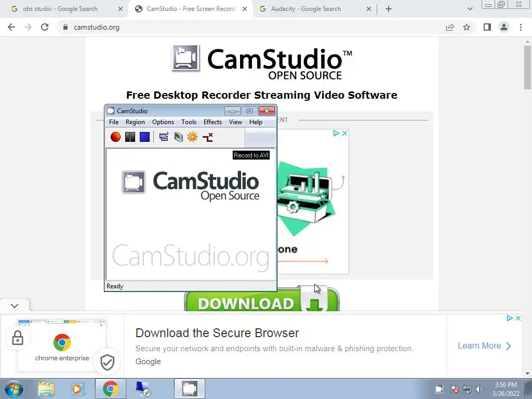The width and height of the screenshot is (532, 399).
Task: Click AdChoices icon on square ad
Action: coord(336,134)
